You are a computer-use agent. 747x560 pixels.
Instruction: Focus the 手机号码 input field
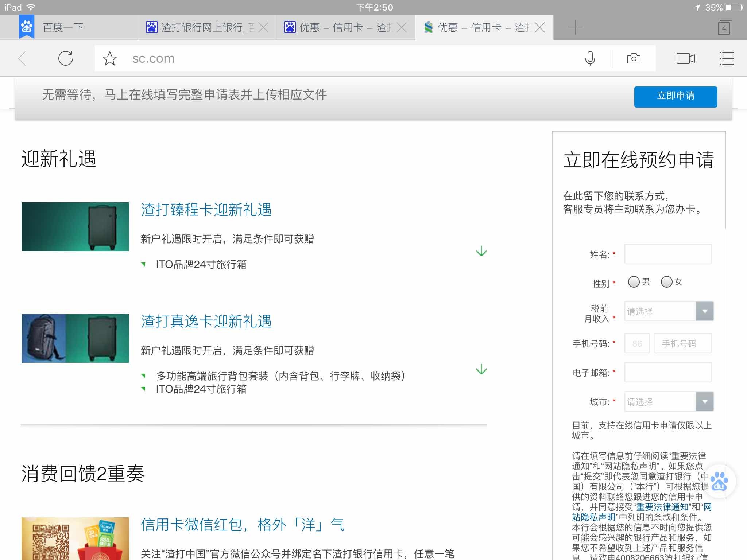click(x=682, y=343)
